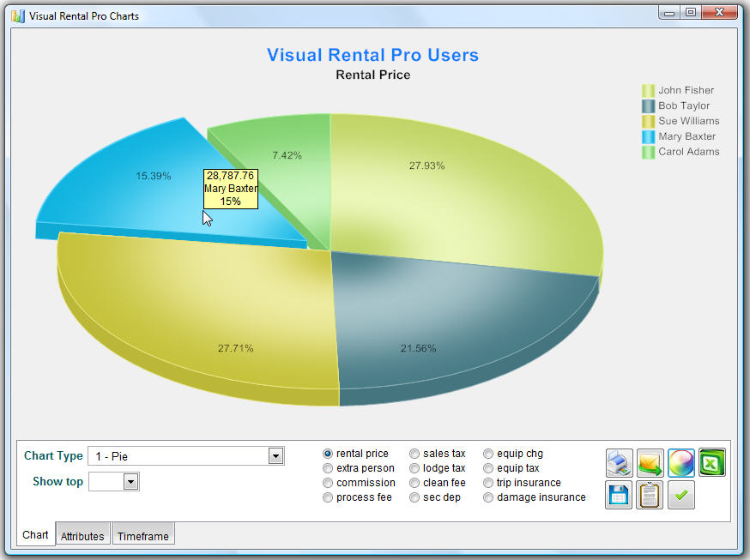Screen dimensions: 750x560
Task: Pick the sec dep radio option
Action: (414, 497)
